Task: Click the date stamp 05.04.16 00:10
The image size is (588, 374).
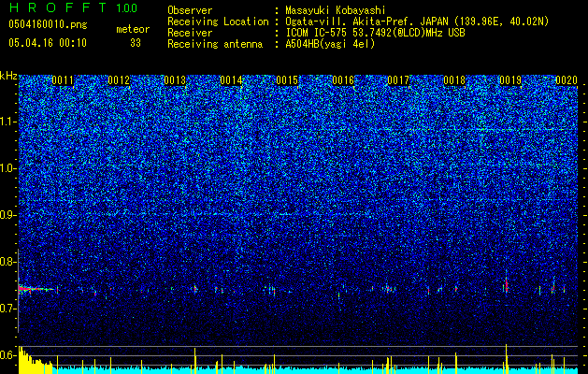Action: click(48, 43)
